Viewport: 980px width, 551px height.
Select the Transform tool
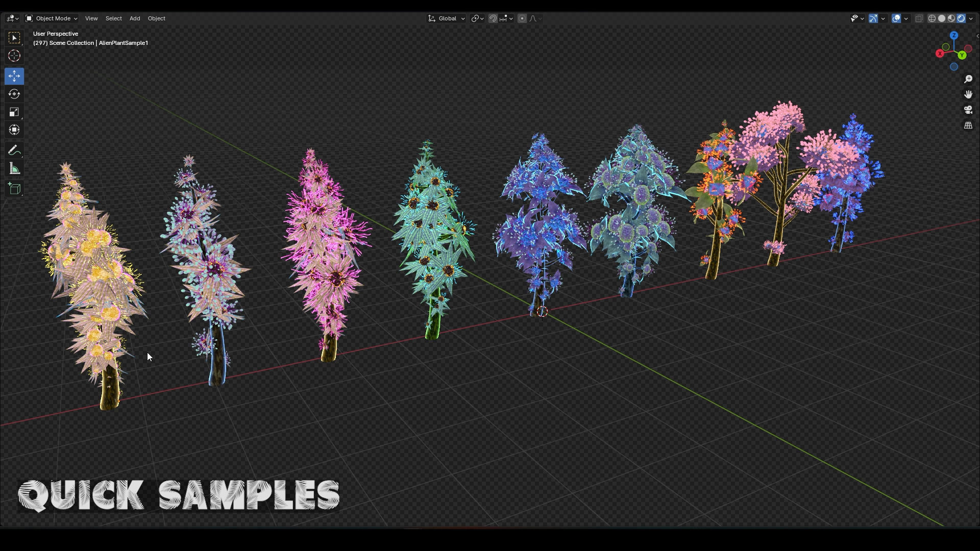pyautogui.click(x=14, y=130)
